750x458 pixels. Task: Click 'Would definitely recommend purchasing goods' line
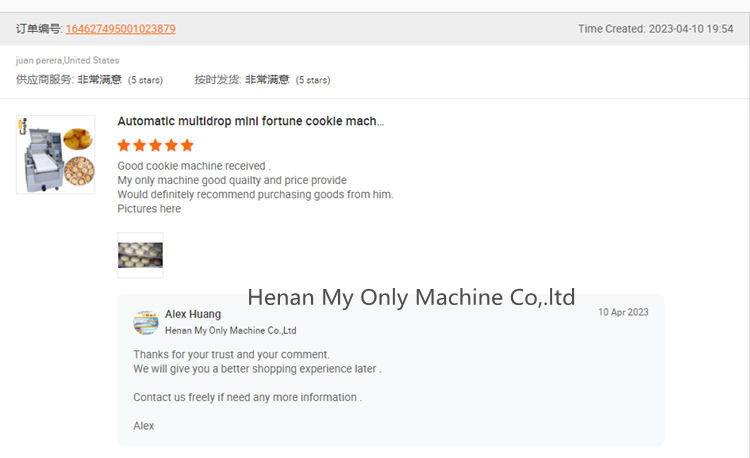click(255, 195)
